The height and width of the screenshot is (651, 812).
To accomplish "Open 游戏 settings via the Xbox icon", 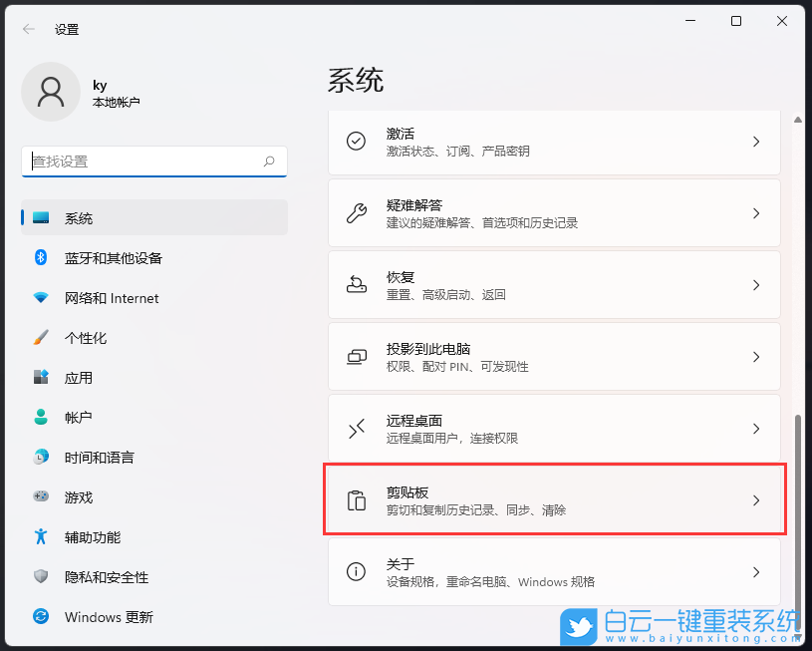I will pyautogui.click(x=40, y=496).
